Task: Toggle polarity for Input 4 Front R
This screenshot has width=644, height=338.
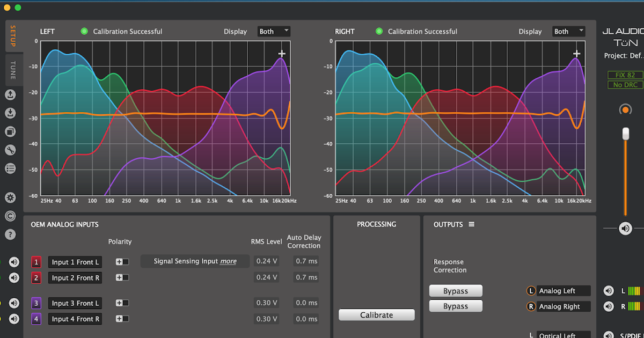Action: point(122,319)
